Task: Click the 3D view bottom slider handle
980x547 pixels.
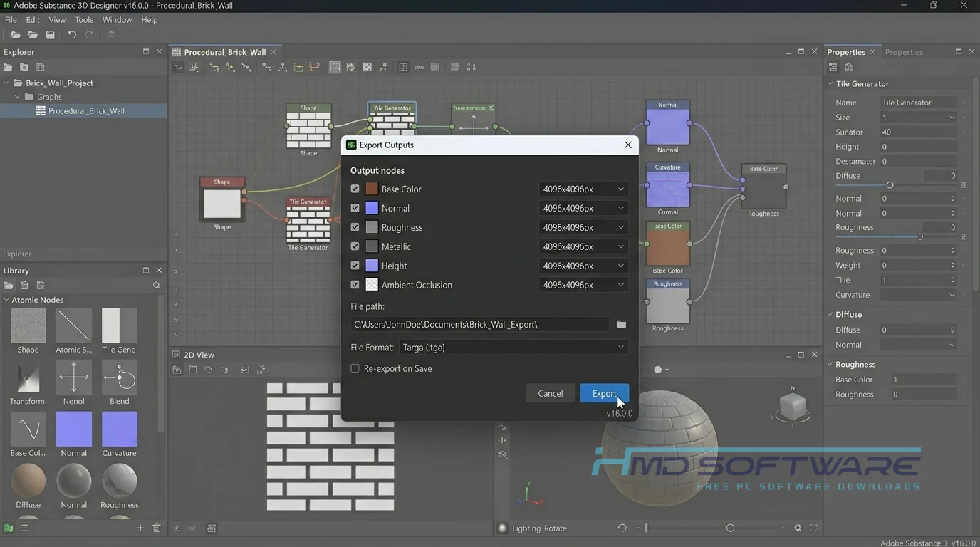Action: click(x=730, y=528)
